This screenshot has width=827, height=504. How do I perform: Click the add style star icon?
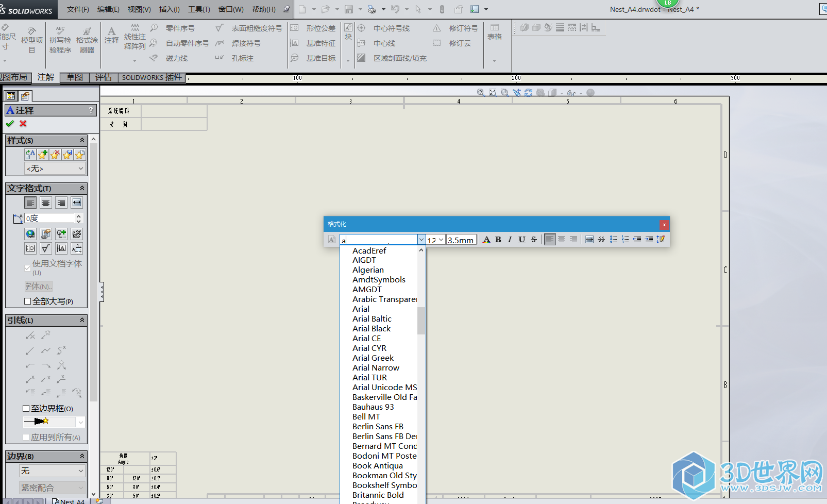click(43, 155)
